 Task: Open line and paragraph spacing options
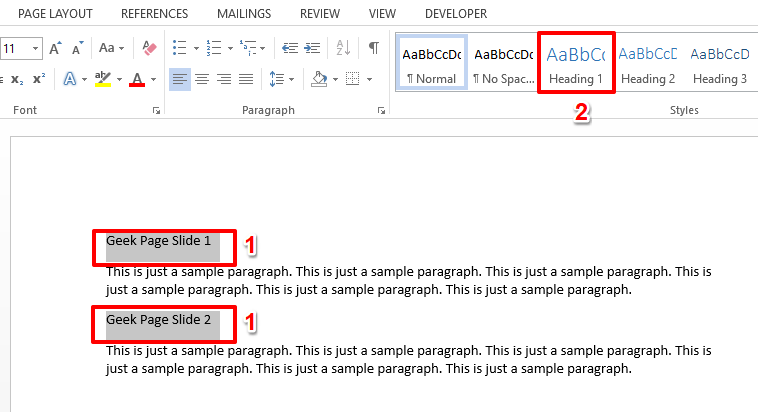(277, 79)
